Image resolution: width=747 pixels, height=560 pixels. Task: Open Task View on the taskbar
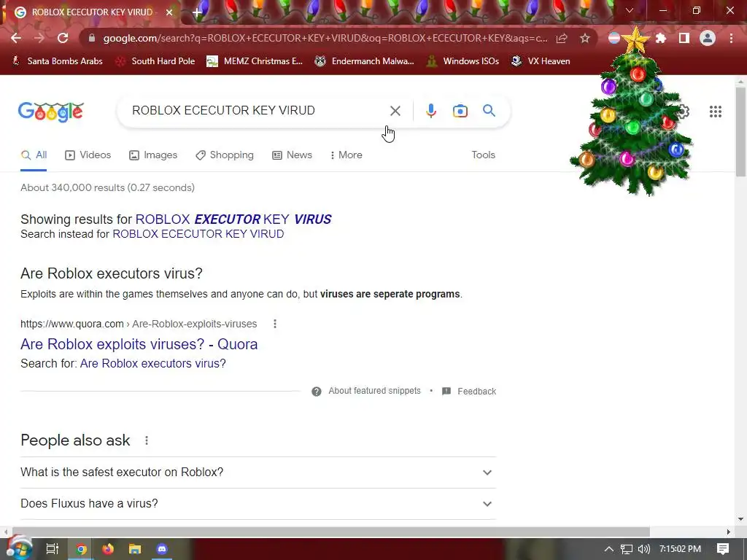[x=53, y=549]
